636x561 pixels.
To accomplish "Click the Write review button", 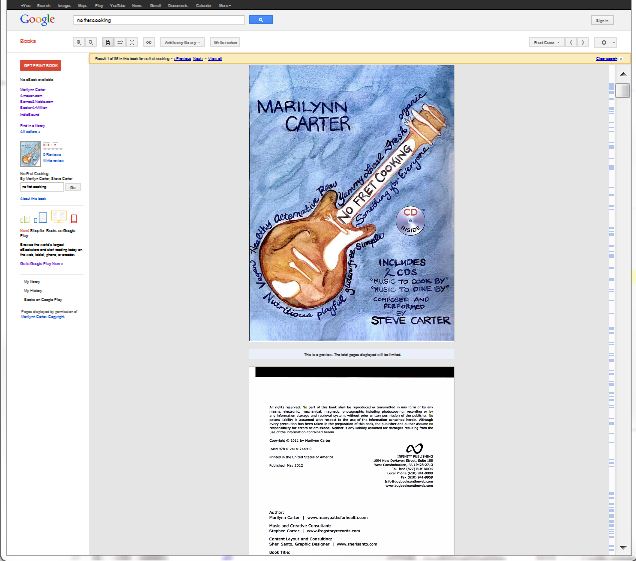I will click(x=225, y=43).
